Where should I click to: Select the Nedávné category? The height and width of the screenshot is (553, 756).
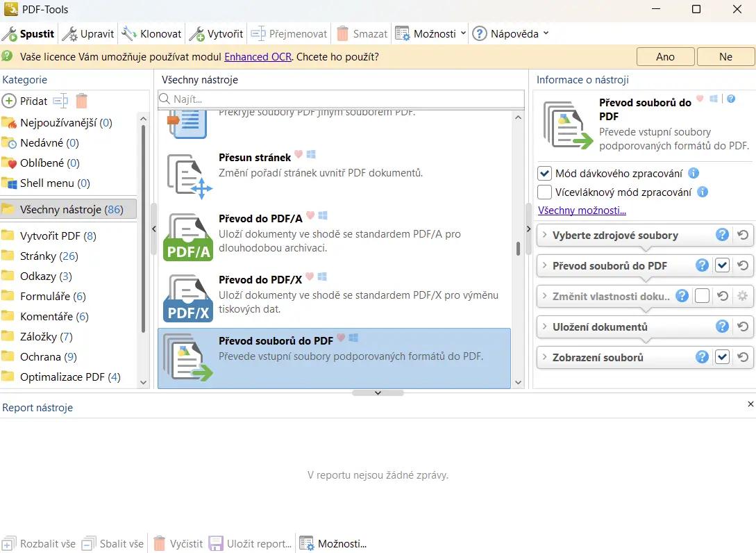point(49,143)
